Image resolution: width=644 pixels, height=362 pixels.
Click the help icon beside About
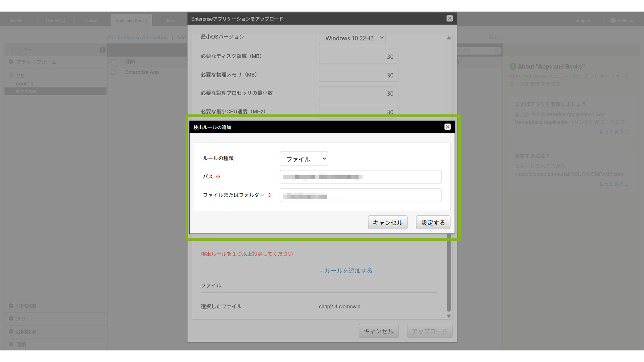click(x=513, y=67)
